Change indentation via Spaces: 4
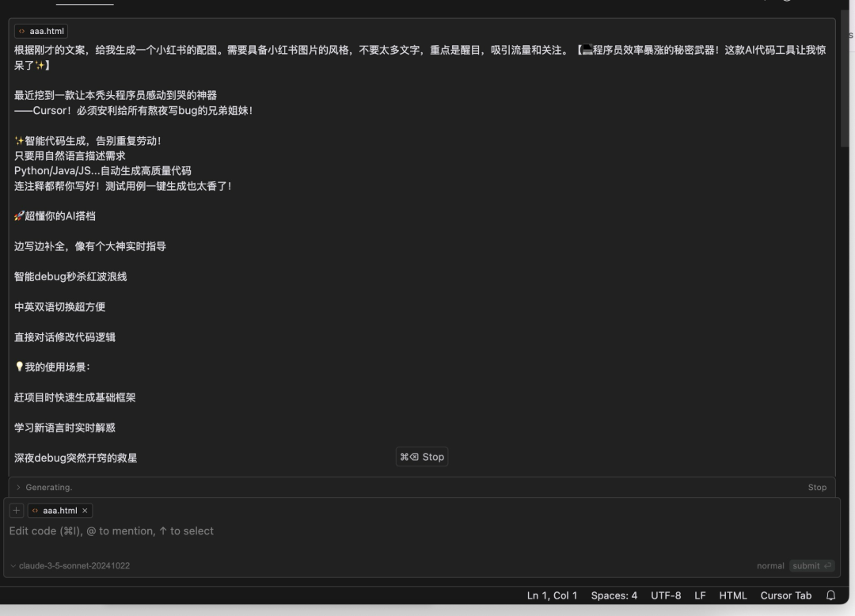The height and width of the screenshot is (616, 855). coord(614,596)
